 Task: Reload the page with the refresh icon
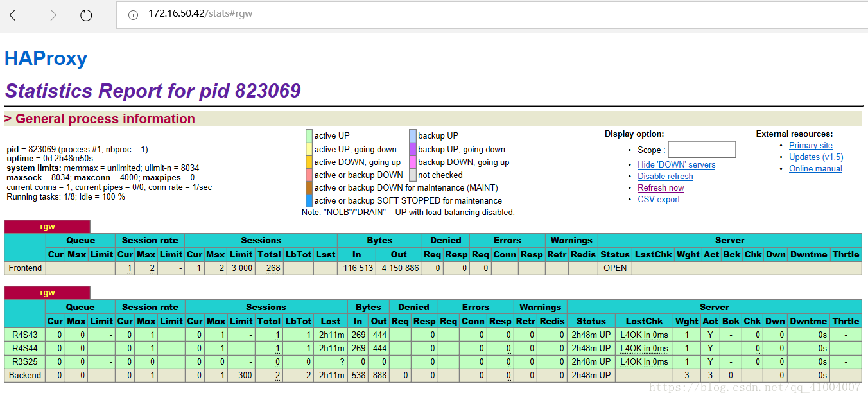click(x=86, y=15)
